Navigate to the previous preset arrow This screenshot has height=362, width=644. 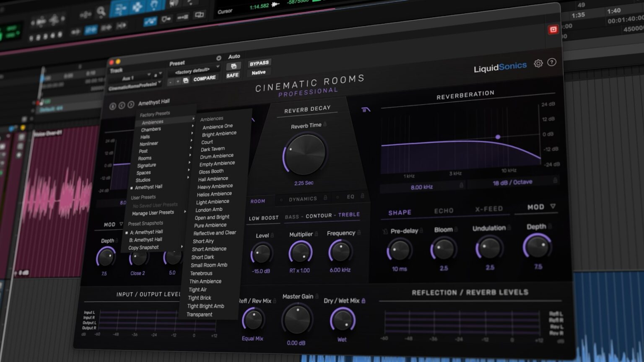click(x=122, y=104)
